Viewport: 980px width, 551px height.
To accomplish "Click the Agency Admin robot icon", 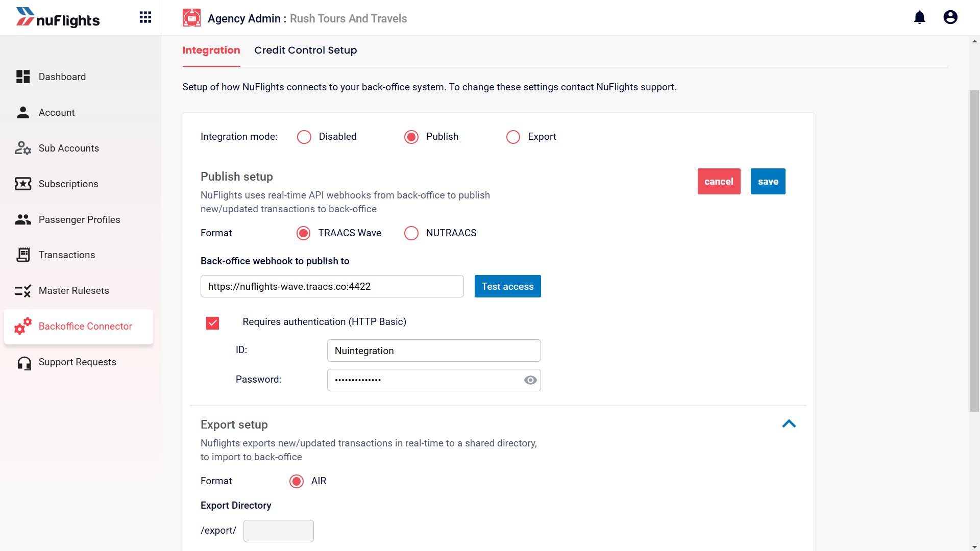I will (x=192, y=18).
